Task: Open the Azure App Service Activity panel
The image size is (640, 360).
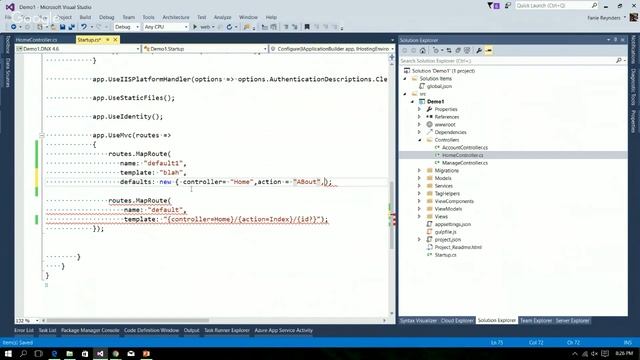Action: click(x=284, y=330)
